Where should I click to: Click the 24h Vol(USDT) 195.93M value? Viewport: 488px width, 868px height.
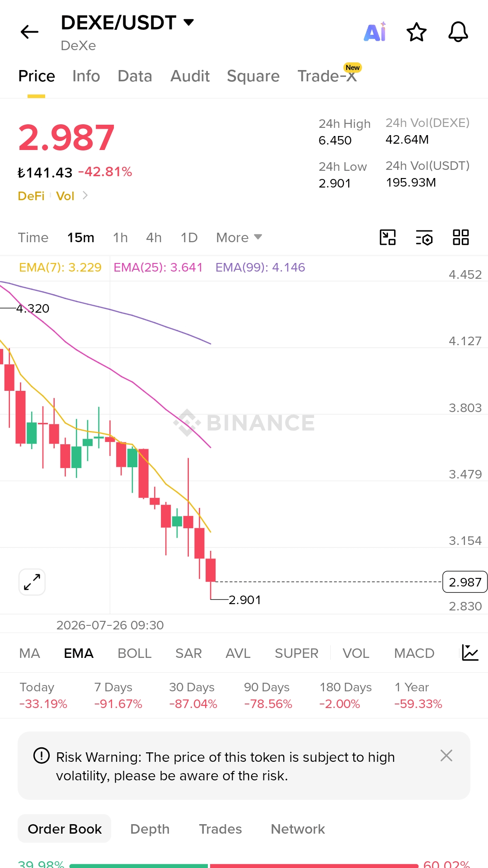point(411,183)
